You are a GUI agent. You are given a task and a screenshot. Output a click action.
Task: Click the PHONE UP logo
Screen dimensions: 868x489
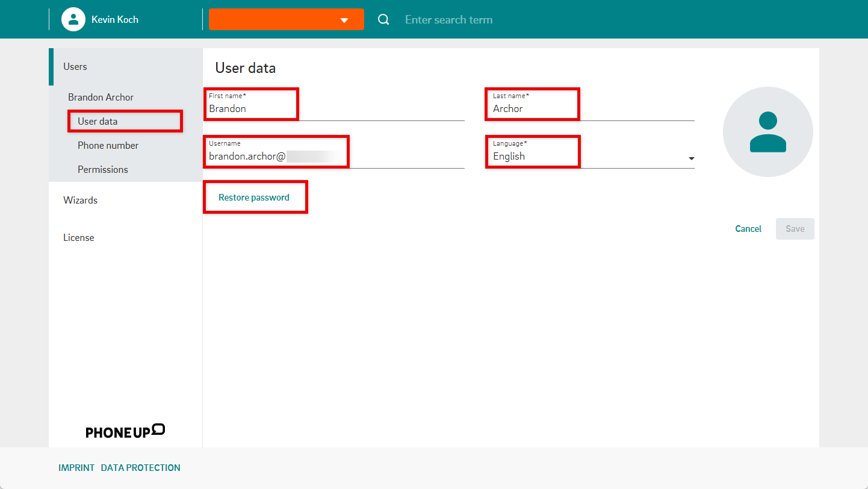click(125, 431)
